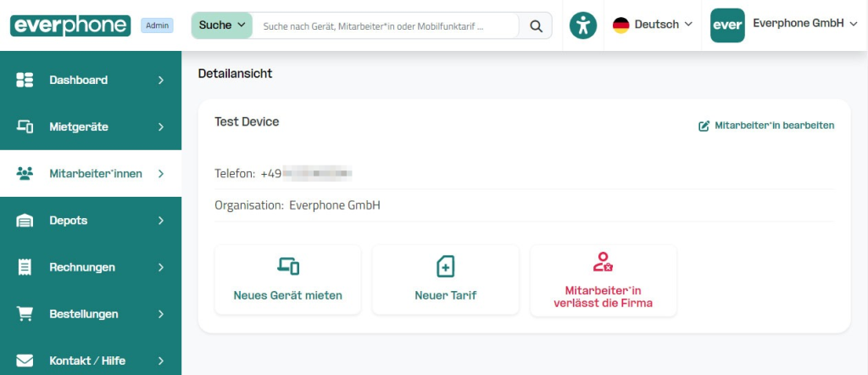Click the Mitarbeiter*in bearbeiten link
The width and height of the screenshot is (868, 375).
[766, 126]
